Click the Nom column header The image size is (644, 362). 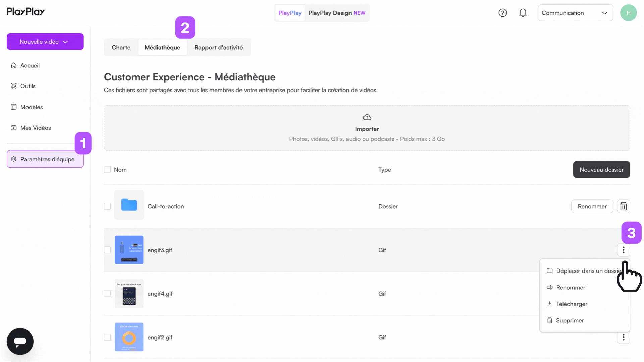tap(120, 170)
